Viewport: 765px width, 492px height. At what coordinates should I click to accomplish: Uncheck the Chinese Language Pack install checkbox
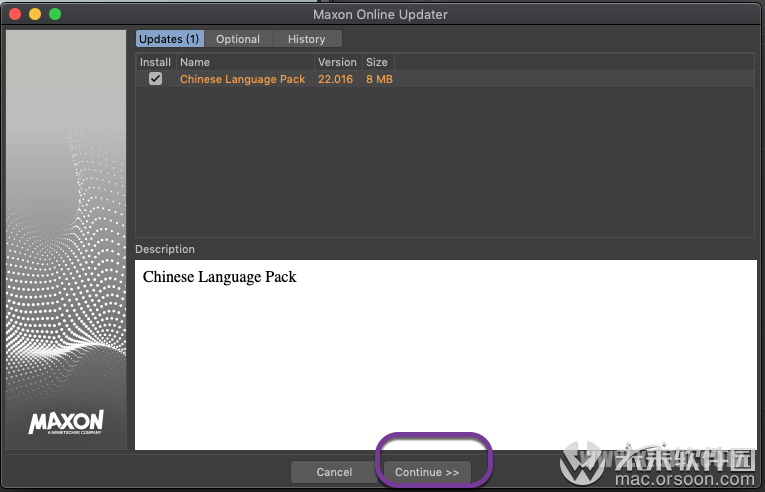155,79
